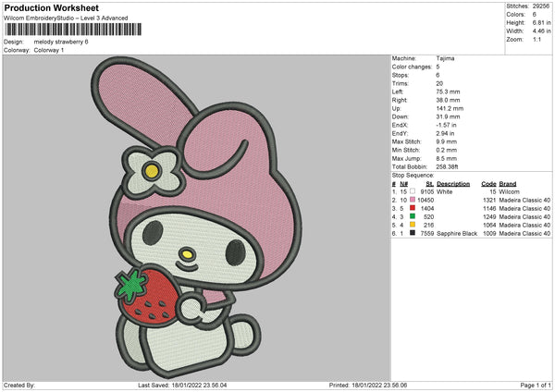Click the Left value '75.3 mm'
The image size is (555, 392).
(448, 92)
